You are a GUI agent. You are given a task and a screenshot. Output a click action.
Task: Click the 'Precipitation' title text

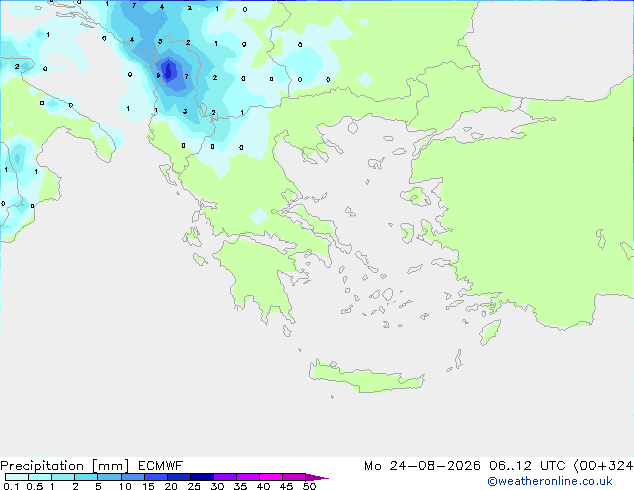point(42,466)
